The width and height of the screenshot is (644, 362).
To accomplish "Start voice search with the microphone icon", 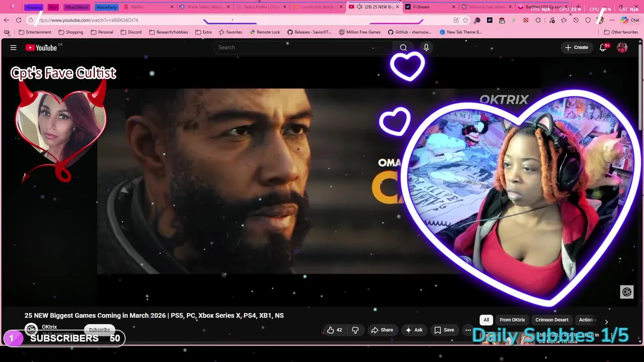I will pyautogui.click(x=426, y=47).
